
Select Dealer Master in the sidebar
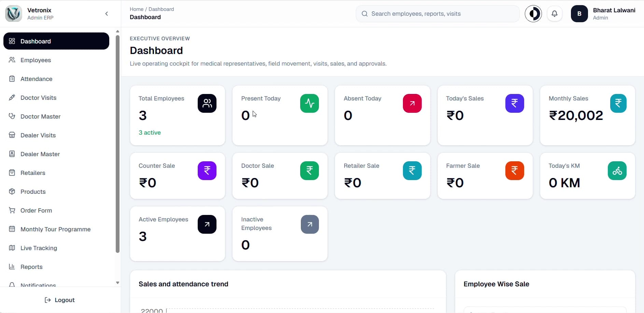tap(56, 154)
